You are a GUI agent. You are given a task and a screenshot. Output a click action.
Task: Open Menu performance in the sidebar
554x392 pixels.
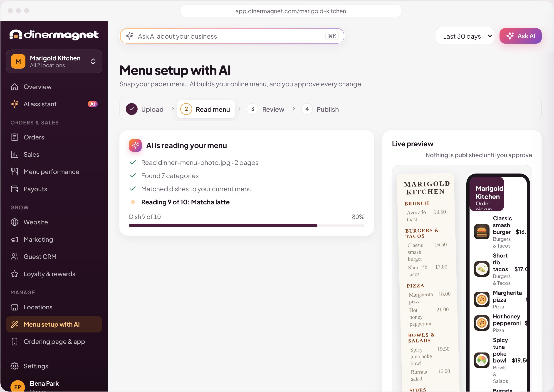tap(54, 172)
